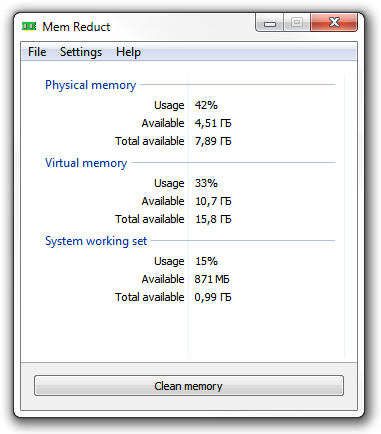Open the File menu
The height and width of the screenshot is (434, 381).
pos(37,52)
